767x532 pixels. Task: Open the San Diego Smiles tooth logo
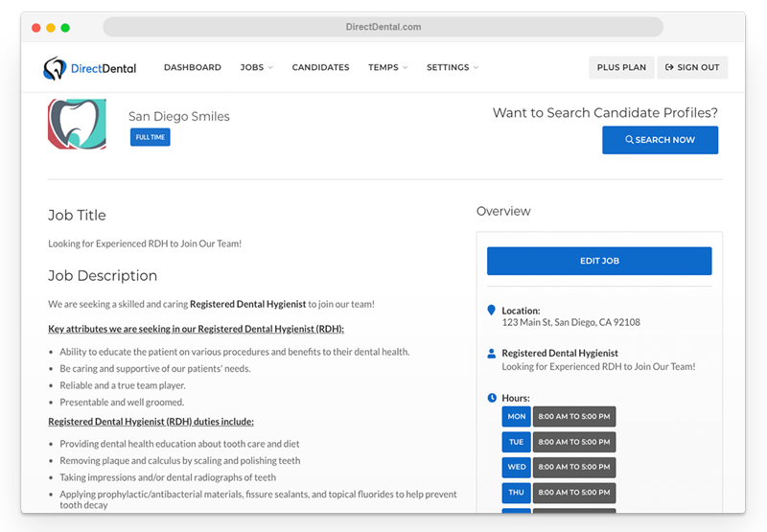pyautogui.click(x=77, y=125)
